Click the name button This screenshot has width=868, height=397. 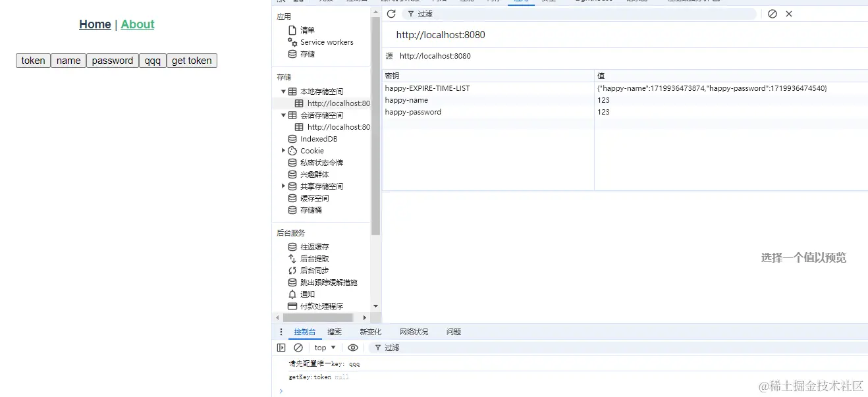[68, 61]
